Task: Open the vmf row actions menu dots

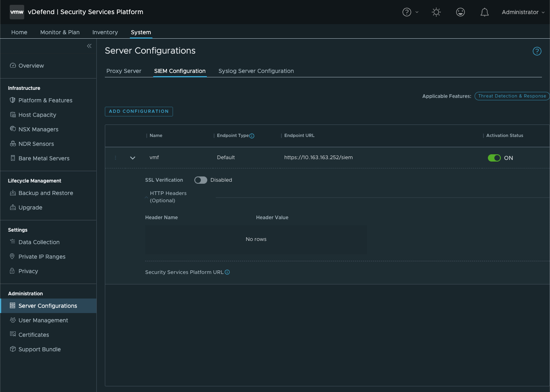Action: 115,158
